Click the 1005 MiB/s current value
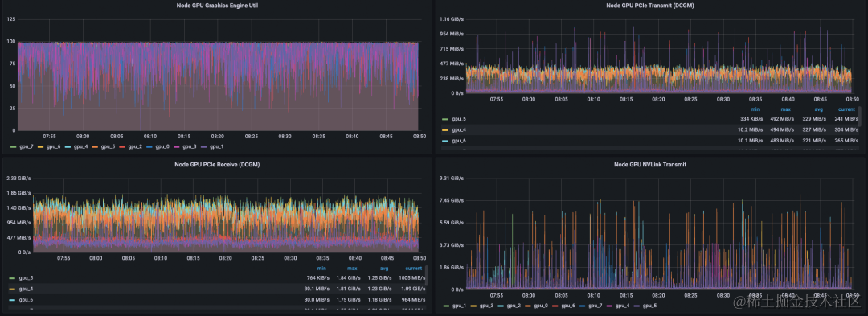 coord(411,278)
